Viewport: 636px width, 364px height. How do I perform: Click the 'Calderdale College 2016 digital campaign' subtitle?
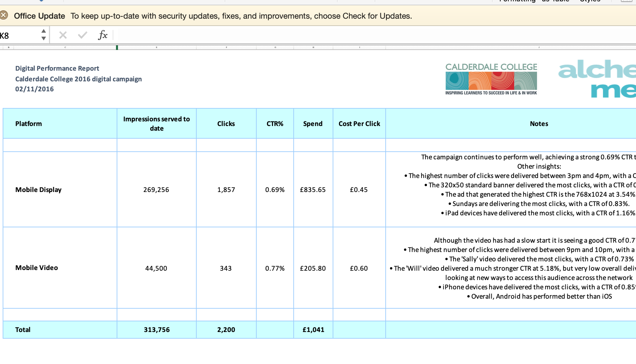[78, 79]
